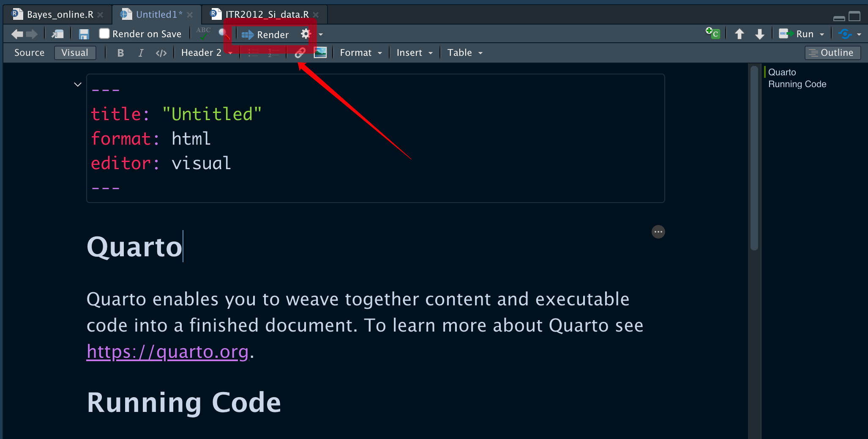Screen dimensions: 868x439
Task: Toggle the Outline pane
Action: click(x=833, y=53)
